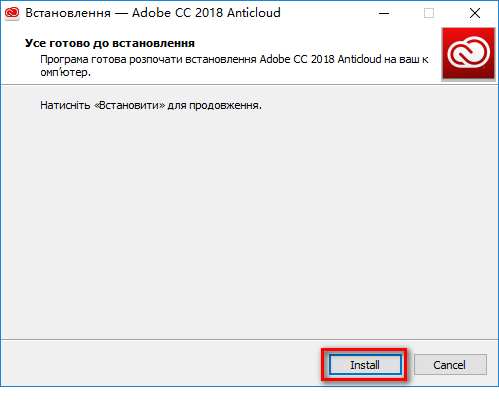Click the Install button
Screen dimensions: 499x406
[x=365, y=365]
